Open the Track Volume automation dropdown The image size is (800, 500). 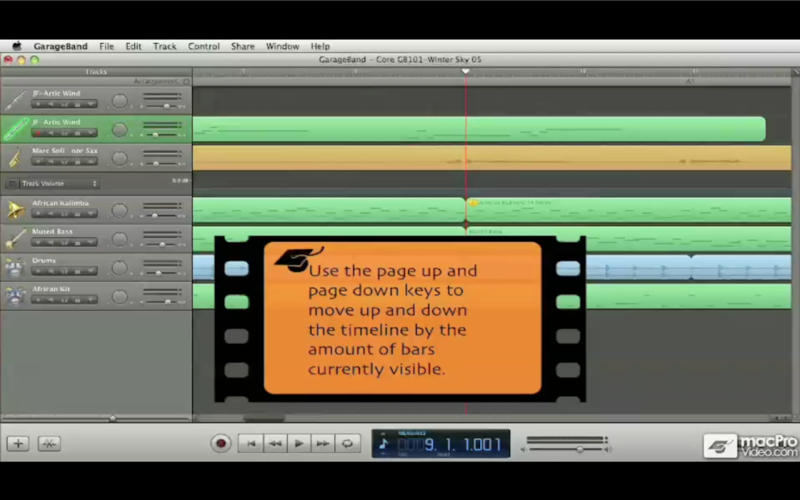pos(59,183)
